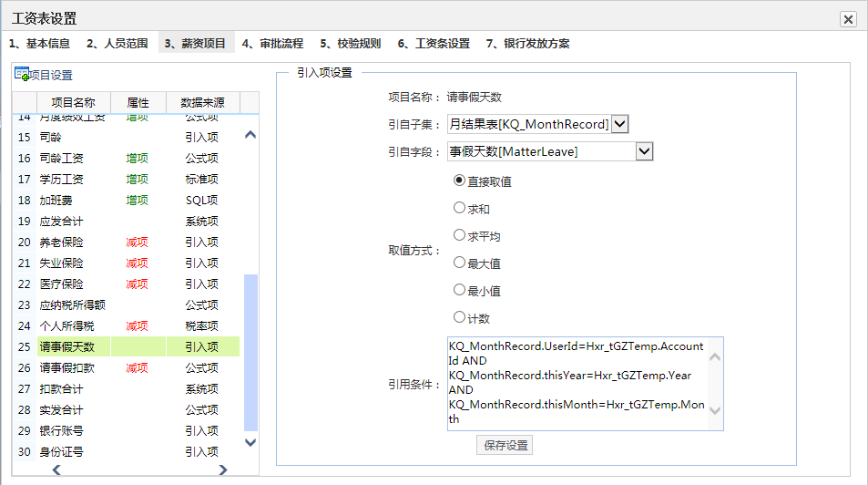The width and height of the screenshot is (868, 485).
Task: Switch to the 4、审批流程 tab
Action: click(272, 43)
